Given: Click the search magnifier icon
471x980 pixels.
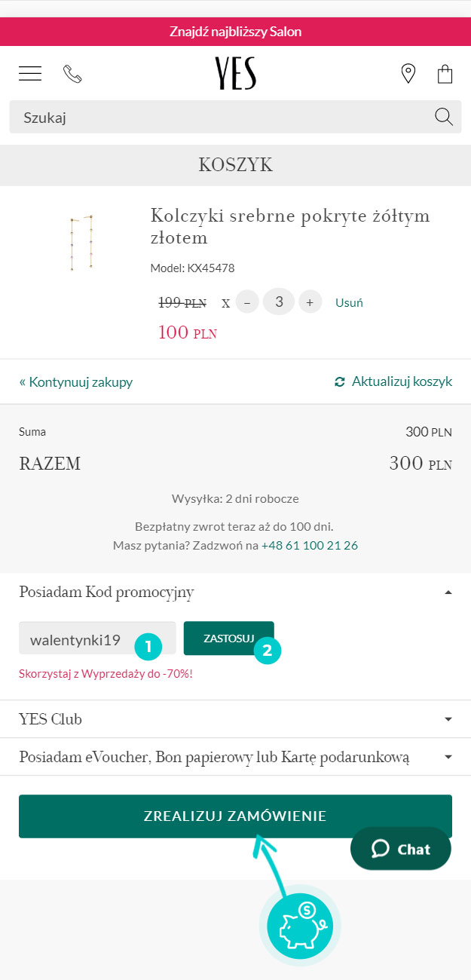Looking at the screenshot, I should pyautogui.click(x=444, y=117).
